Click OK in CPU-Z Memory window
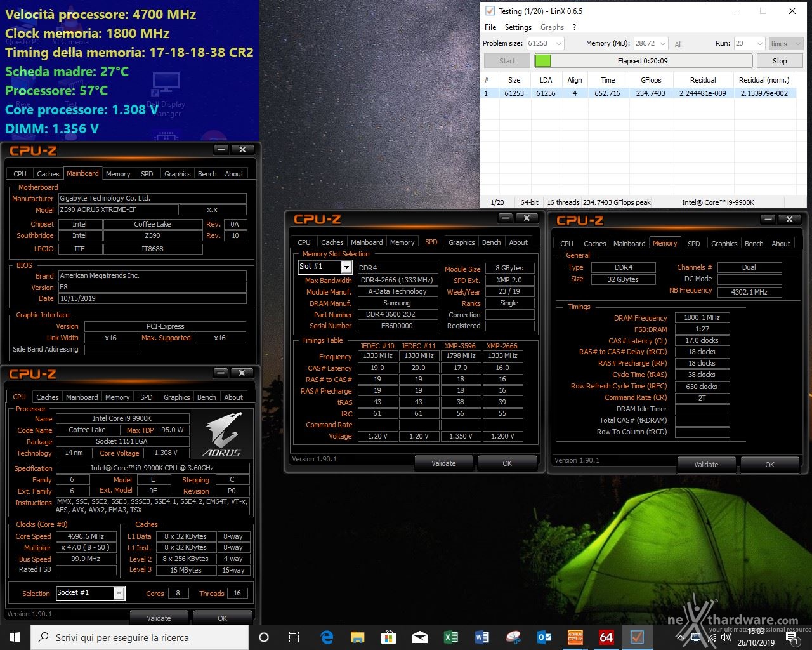812x650 pixels. coord(769,465)
